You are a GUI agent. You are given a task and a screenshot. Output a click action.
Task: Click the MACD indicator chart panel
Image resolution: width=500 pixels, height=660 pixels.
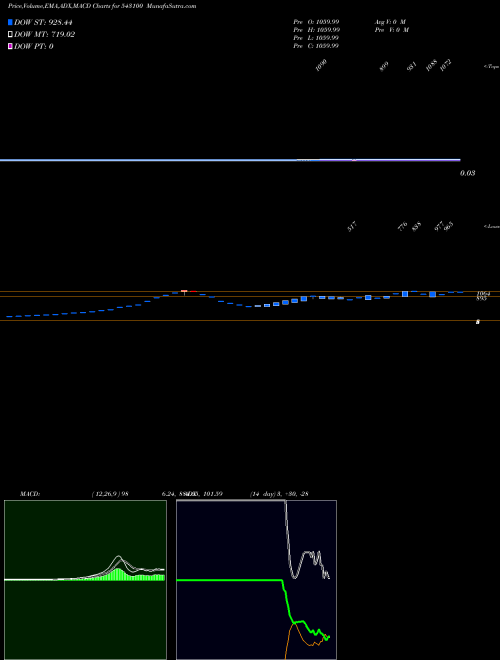pyautogui.click(x=85, y=580)
